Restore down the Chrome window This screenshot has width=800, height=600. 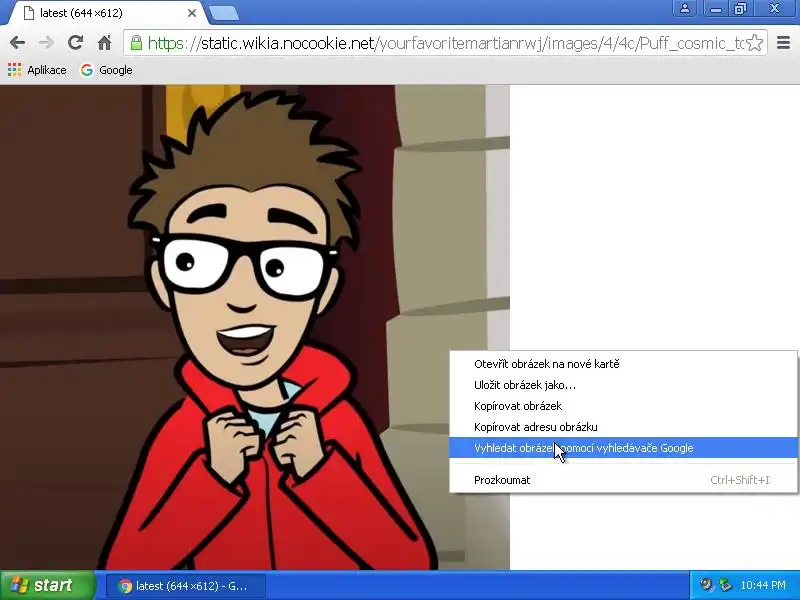point(740,8)
